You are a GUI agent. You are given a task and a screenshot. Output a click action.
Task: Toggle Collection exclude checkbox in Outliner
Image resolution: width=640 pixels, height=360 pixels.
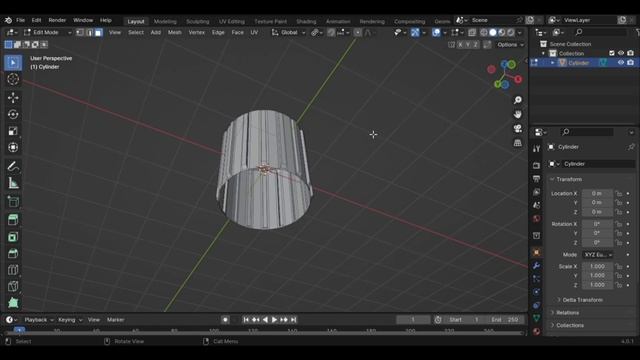coord(611,53)
